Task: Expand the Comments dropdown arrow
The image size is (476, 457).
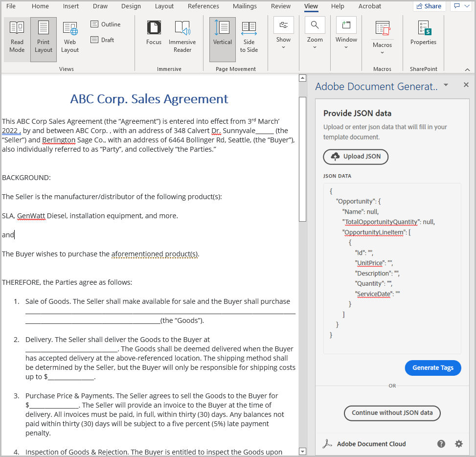Action: [x=467, y=6]
